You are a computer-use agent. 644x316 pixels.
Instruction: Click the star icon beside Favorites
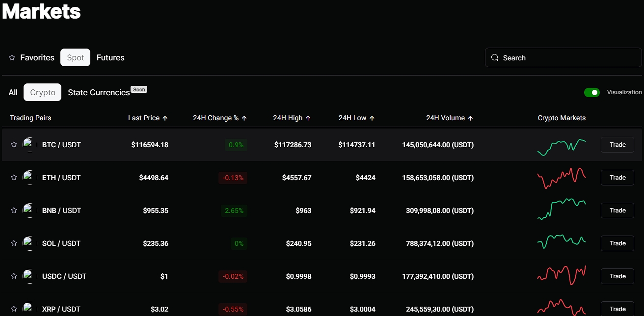[x=12, y=57]
